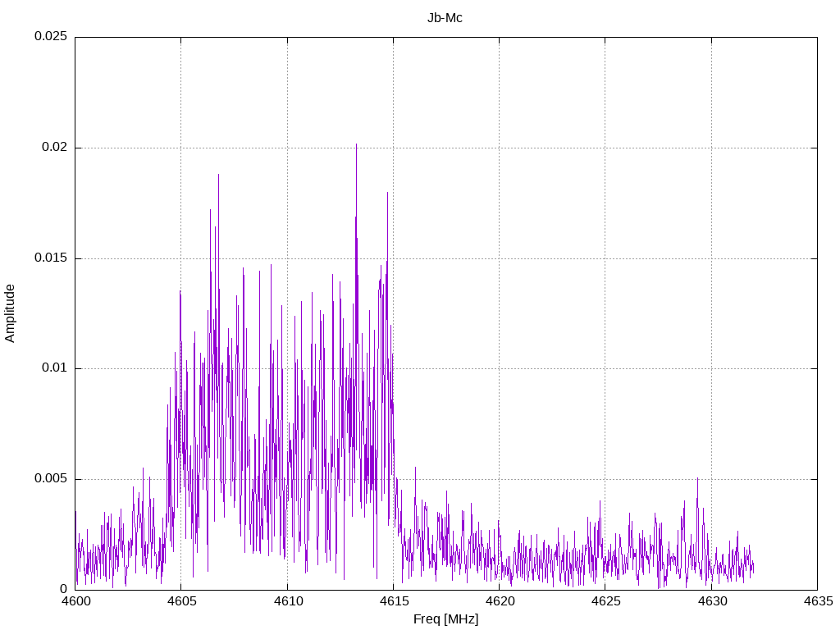
Task: Click the 4600 x-axis tick label
Action: point(75,601)
